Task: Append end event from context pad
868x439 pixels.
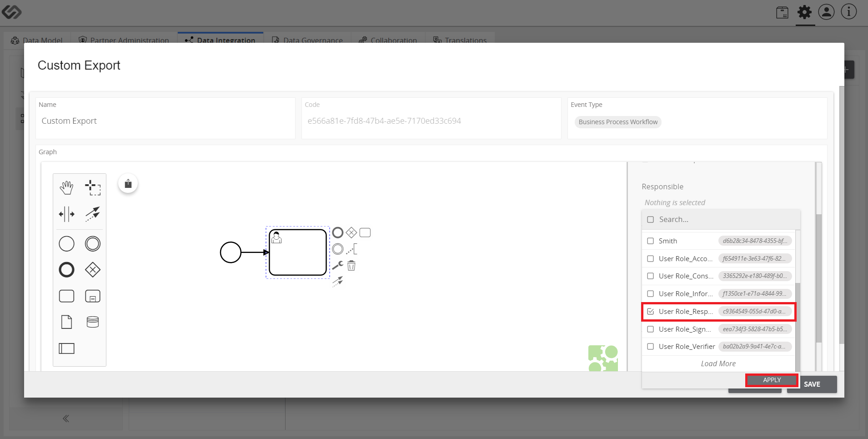Action: [337, 233]
